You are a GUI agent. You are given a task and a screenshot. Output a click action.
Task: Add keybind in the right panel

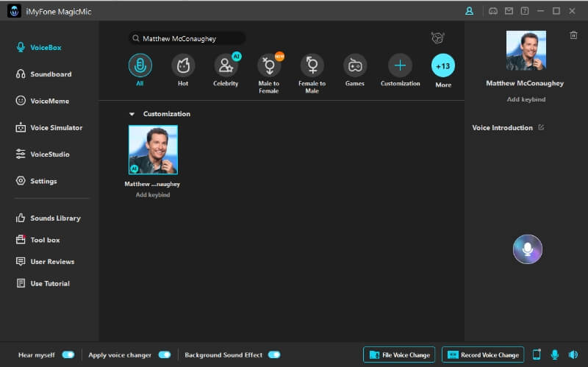(526, 99)
